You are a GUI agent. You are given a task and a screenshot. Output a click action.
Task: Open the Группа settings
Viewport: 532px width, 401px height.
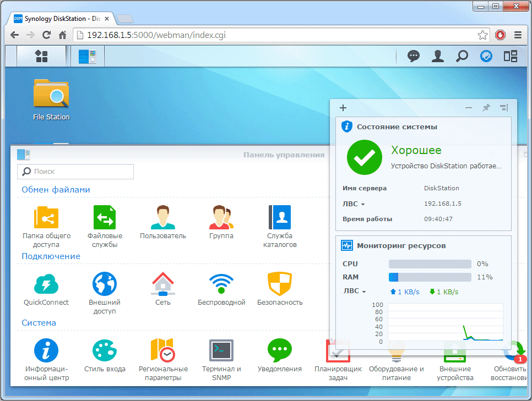[x=221, y=222]
